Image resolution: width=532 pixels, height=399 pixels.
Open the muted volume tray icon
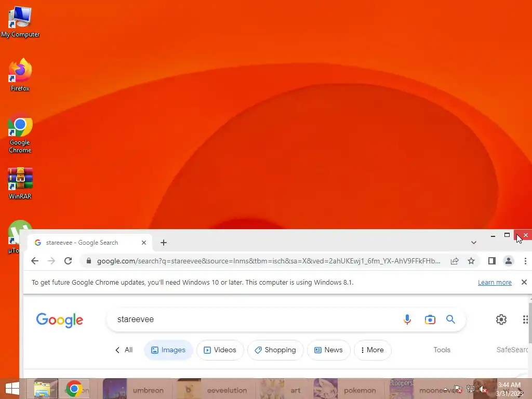pyautogui.click(x=483, y=389)
